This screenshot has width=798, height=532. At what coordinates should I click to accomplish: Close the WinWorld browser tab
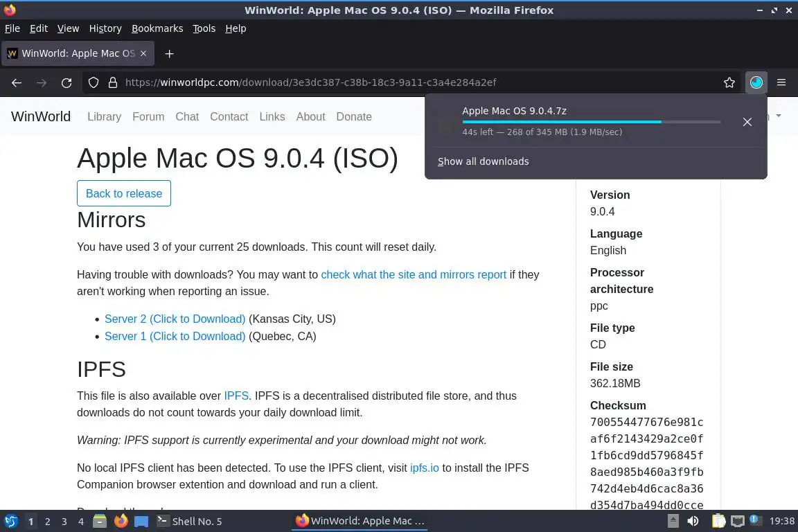pyautogui.click(x=143, y=53)
